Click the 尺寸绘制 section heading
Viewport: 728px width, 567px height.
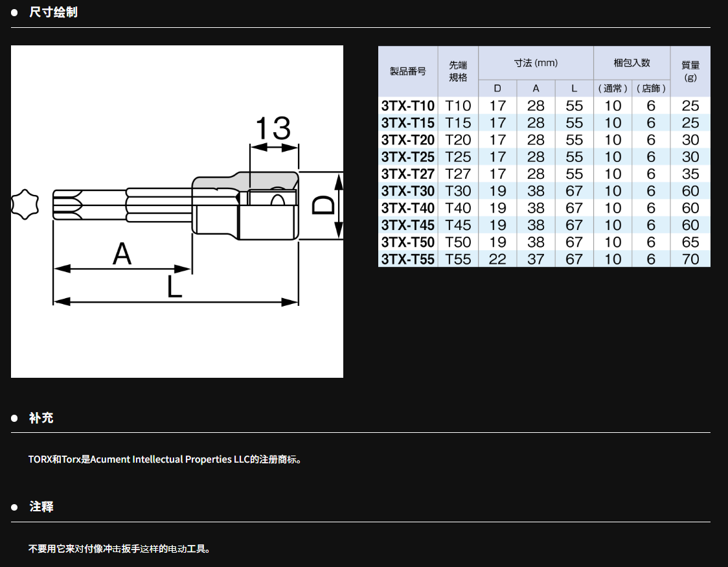click(x=53, y=12)
